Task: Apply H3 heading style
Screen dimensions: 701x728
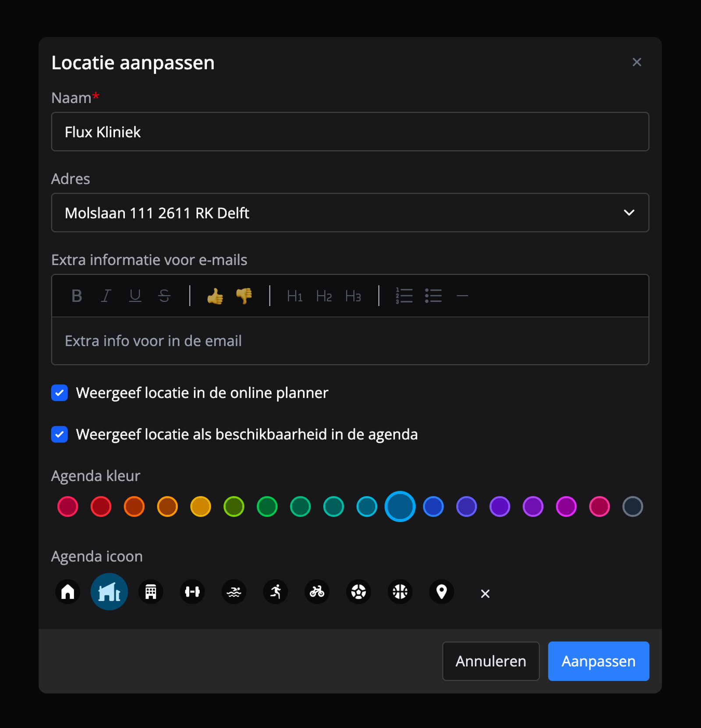Action: (x=353, y=296)
